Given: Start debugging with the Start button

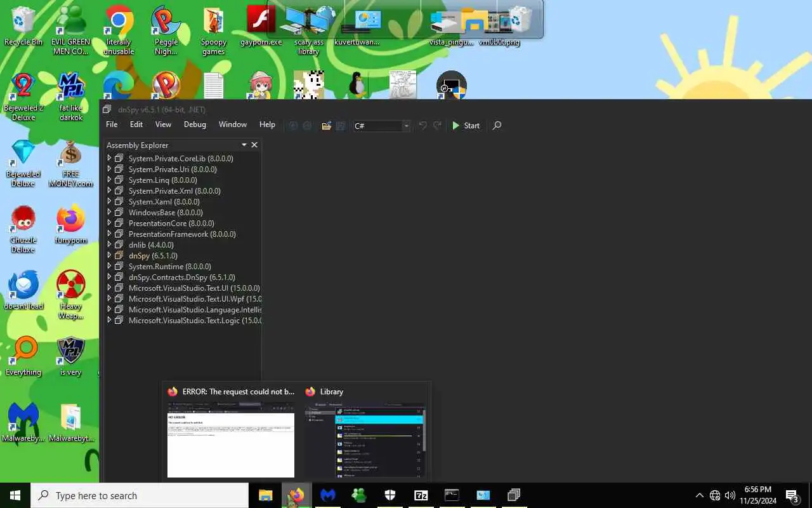Looking at the screenshot, I should (x=466, y=126).
